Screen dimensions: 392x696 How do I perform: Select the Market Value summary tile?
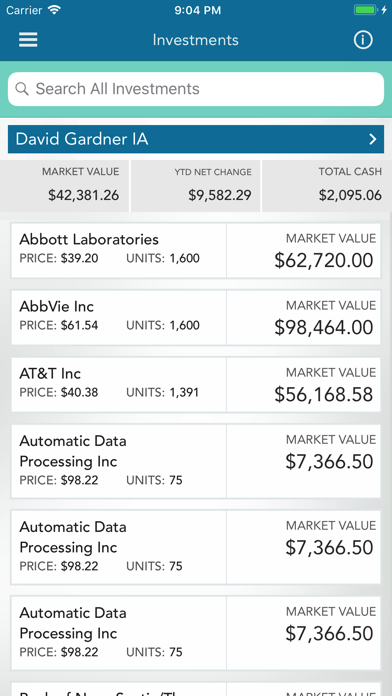(x=64, y=186)
